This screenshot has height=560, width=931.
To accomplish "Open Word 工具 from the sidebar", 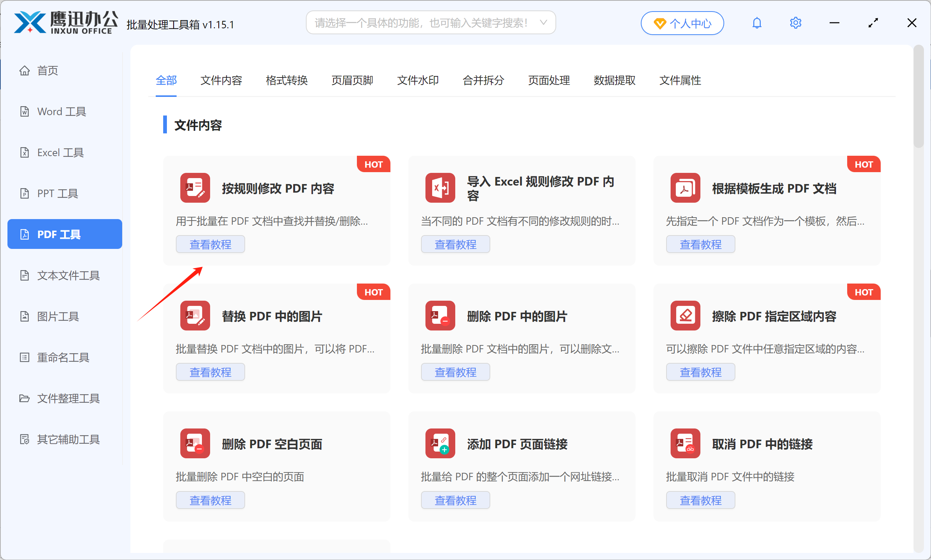I will [65, 112].
